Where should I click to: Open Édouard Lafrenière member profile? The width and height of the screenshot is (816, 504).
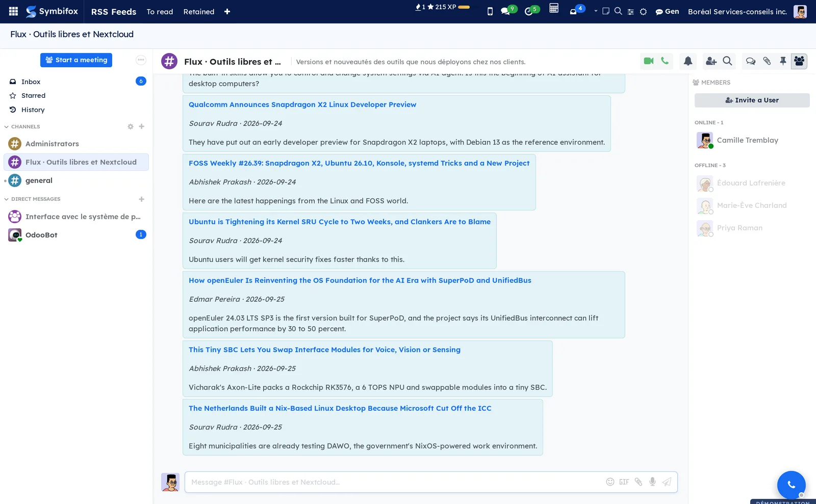pyautogui.click(x=752, y=183)
